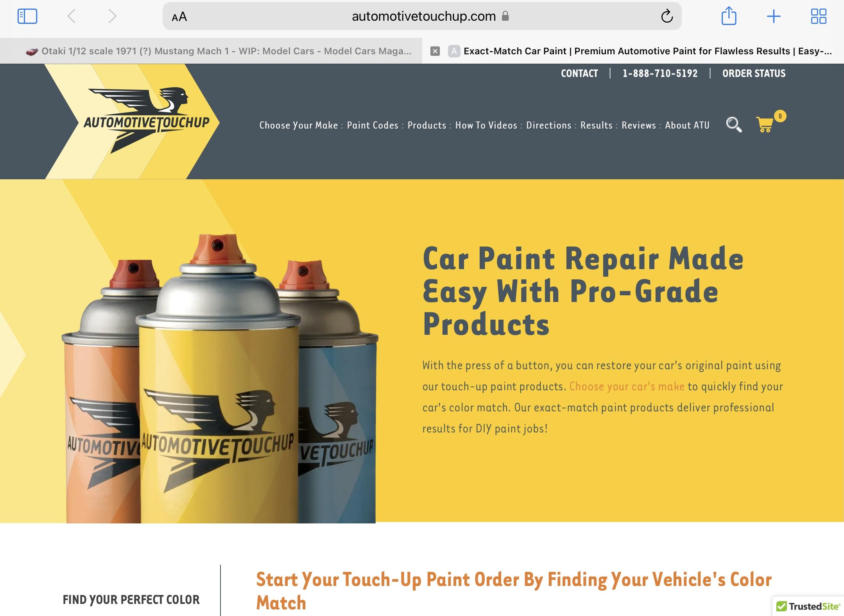Go back to previous page
This screenshot has width=844, height=616.
point(71,16)
